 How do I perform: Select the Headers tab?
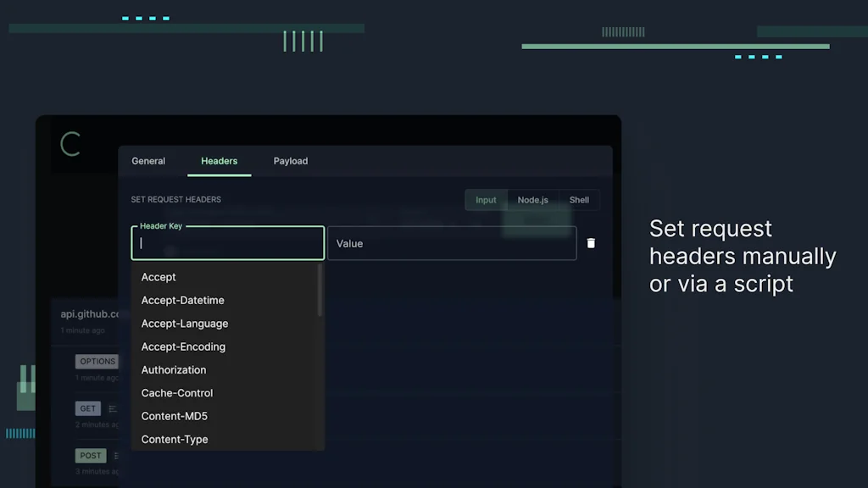219,161
